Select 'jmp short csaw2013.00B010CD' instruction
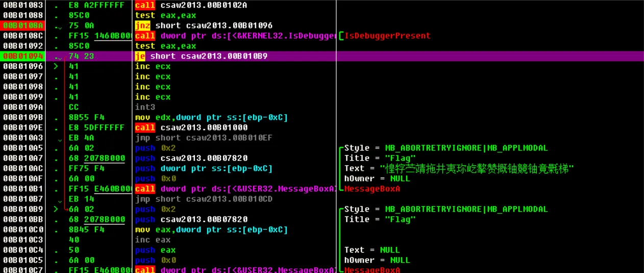This screenshot has width=644, height=273. (204, 199)
